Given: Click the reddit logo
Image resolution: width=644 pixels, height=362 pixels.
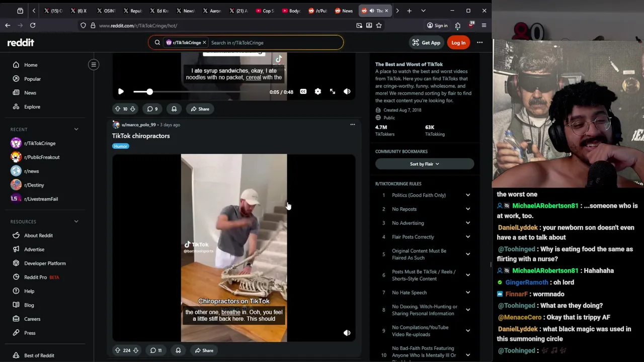Looking at the screenshot, I should click(x=21, y=43).
